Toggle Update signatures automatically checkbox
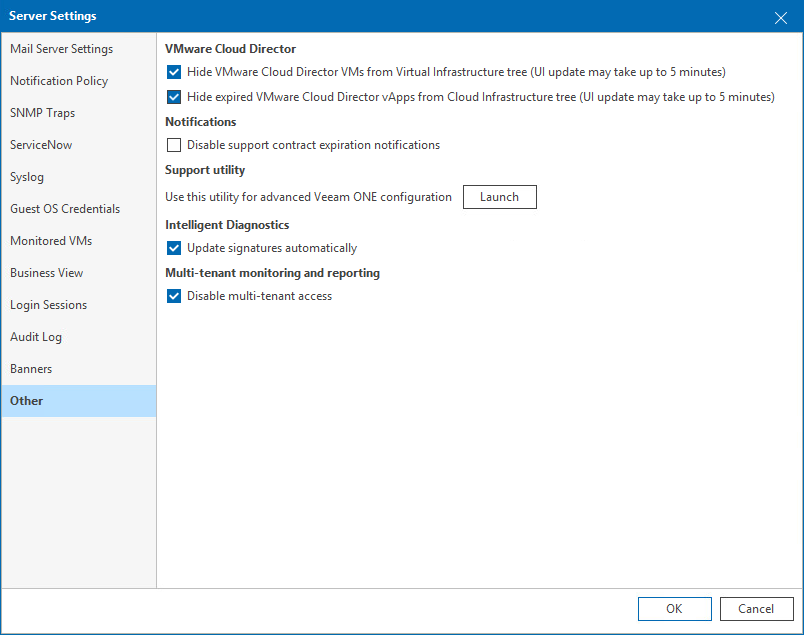 click(174, 248)
